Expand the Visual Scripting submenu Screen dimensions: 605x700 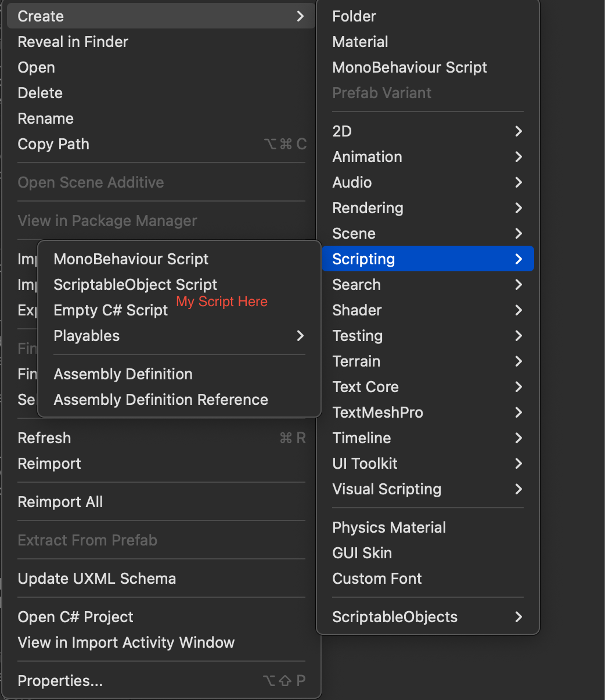tap(428, 489)
